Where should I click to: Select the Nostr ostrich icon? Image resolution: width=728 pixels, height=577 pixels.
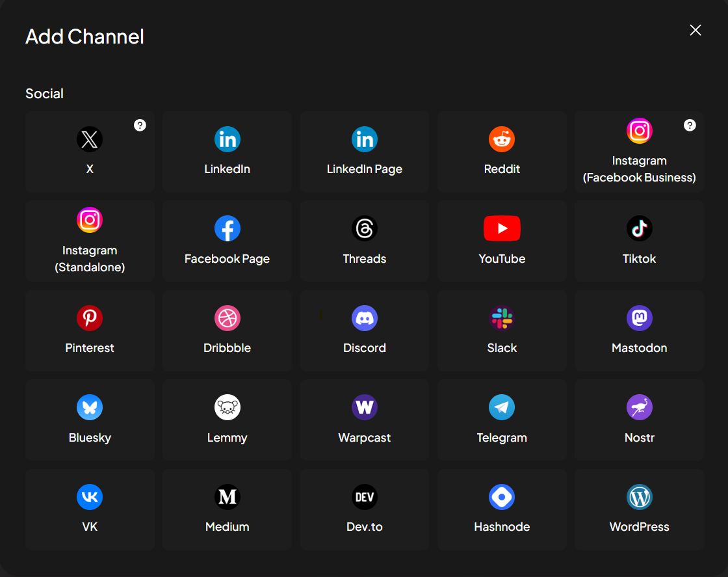pyautogui.click(x=640, y=407)
